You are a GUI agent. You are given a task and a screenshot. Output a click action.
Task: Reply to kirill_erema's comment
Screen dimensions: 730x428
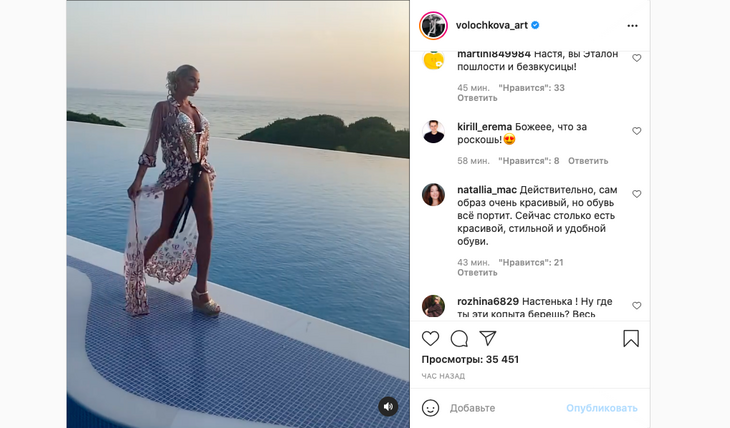588,161
